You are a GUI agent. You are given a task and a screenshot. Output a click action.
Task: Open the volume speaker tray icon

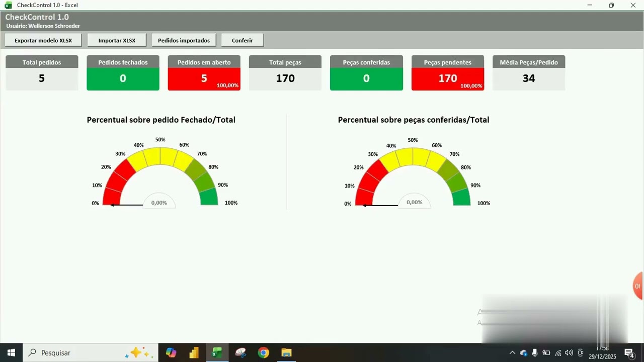click(569, 352)
